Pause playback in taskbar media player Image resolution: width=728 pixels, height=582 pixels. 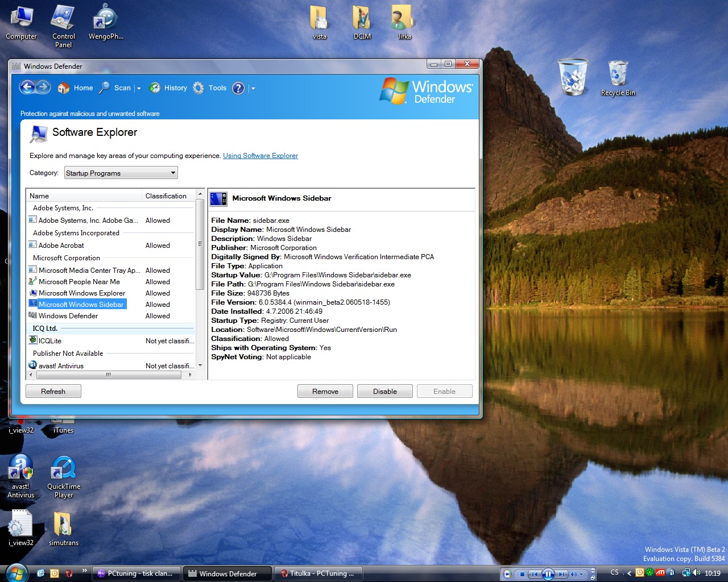tap(548, 574)
